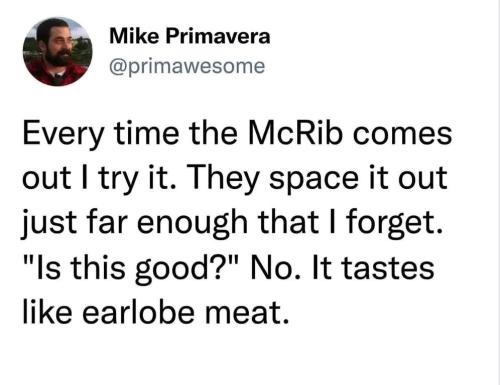Viewport: 500px width, 385px height.
Task: Click the display name Mike Primavera
Action: [190, 36]
